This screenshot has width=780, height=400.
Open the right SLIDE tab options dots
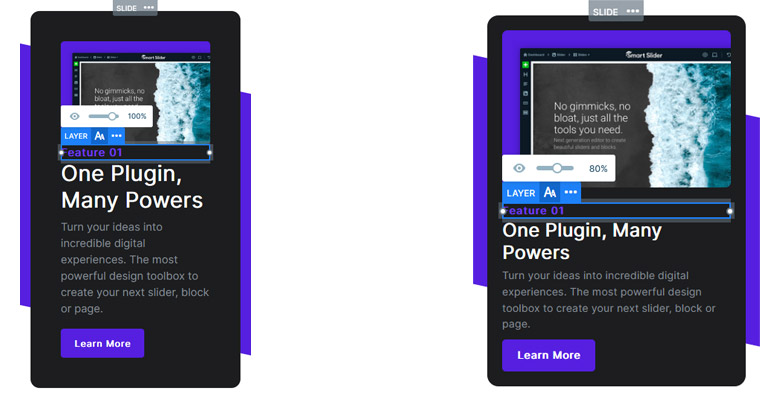coord(633,11)
